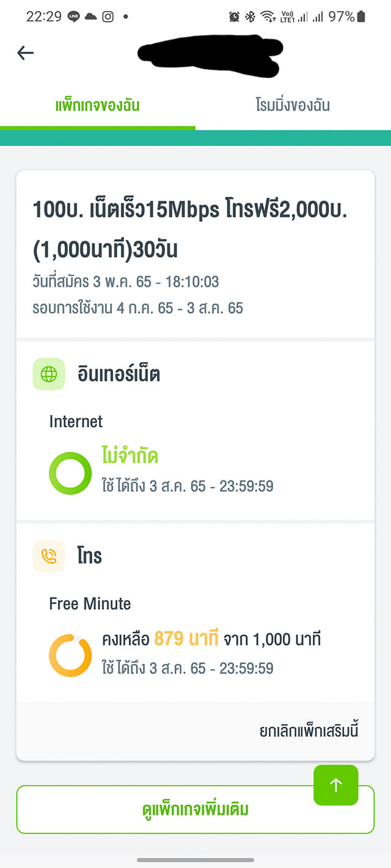Tap the back arrow icon
The height and width of the screenshot is (868, 391).
[x=25, y=53]
